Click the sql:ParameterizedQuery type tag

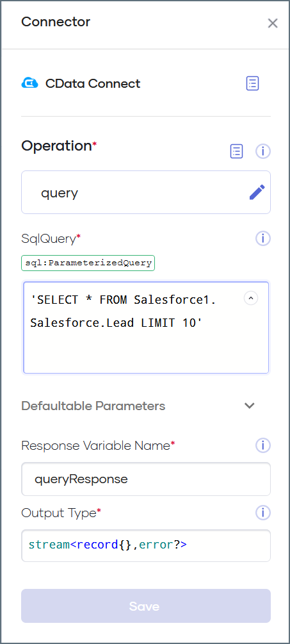(88, 263)
